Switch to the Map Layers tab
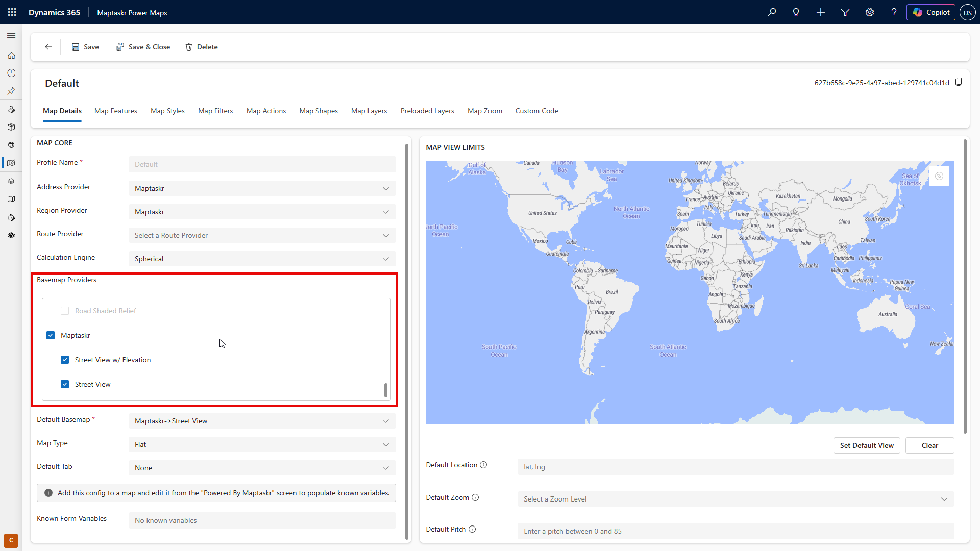The width and height of the screenshot is (980, 551). (x=369, y=111)
